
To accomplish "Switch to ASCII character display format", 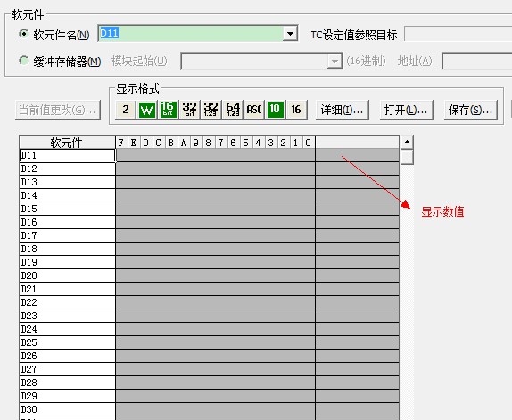I will tap(253, 110).
